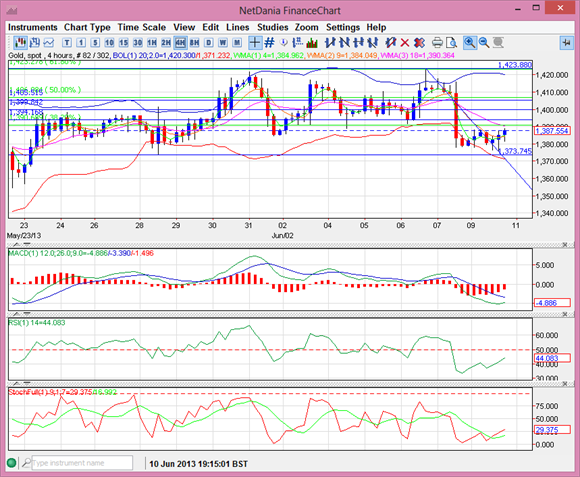This screenshot has height=477, width=580.
Task: Switch to monthly M time scale
Action: coord(237,43)
